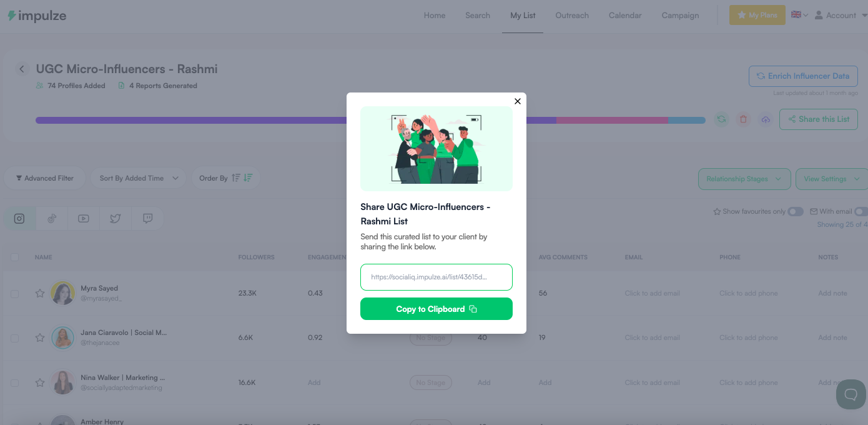868x425 pixels.
Task: Click the shareable list link field
Action: [x=436, y=277]
